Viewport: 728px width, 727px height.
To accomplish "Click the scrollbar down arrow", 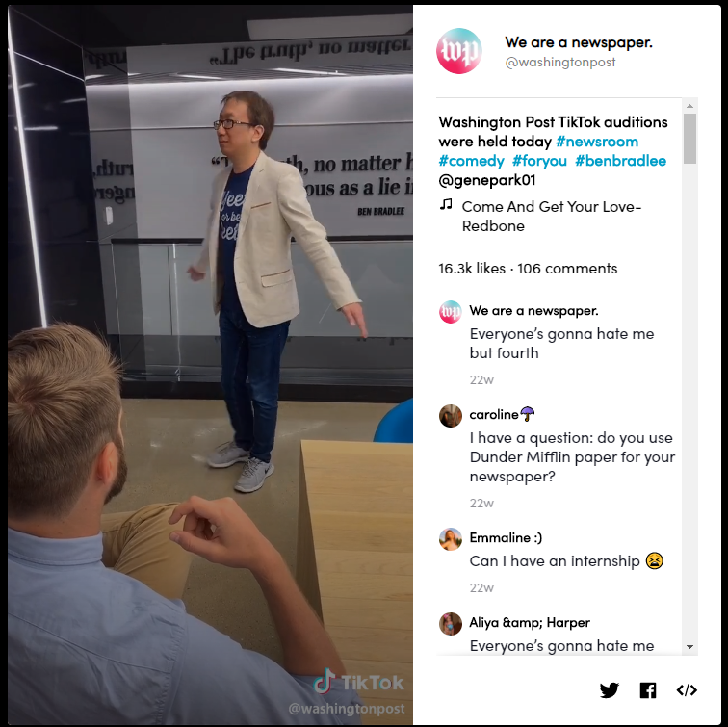I will (x=689, y=647).
